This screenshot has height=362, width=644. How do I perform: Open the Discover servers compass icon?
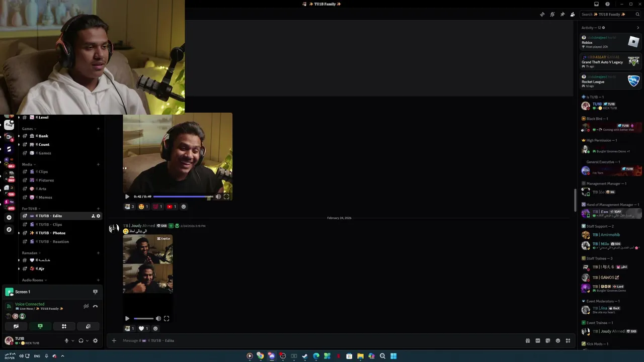[x=9, y=229]
